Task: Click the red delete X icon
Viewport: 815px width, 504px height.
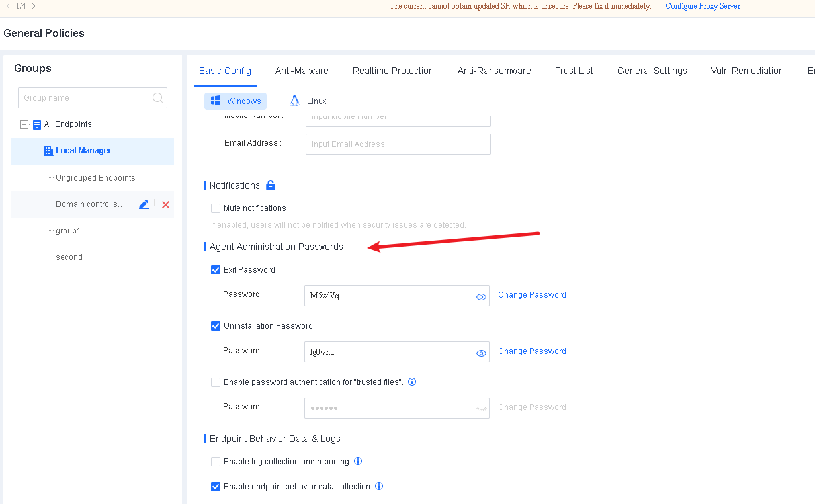Action: [x=165, y=204]
